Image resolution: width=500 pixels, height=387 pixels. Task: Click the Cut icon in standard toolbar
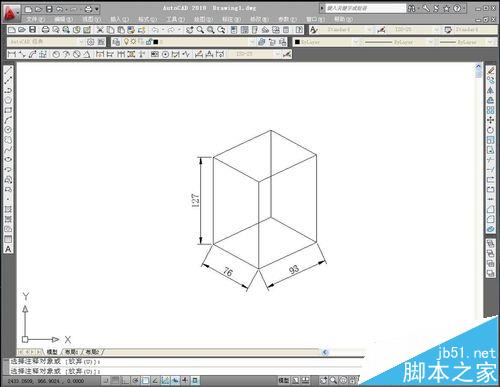point(100,30)
